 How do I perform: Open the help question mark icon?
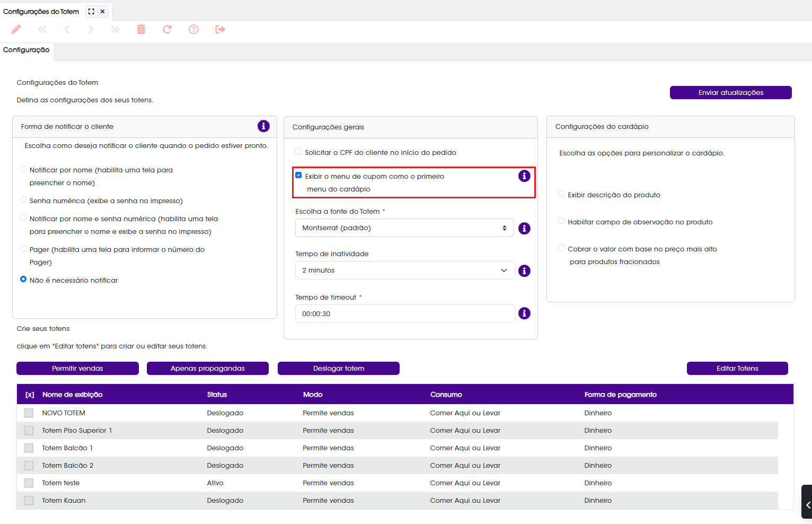193,29
